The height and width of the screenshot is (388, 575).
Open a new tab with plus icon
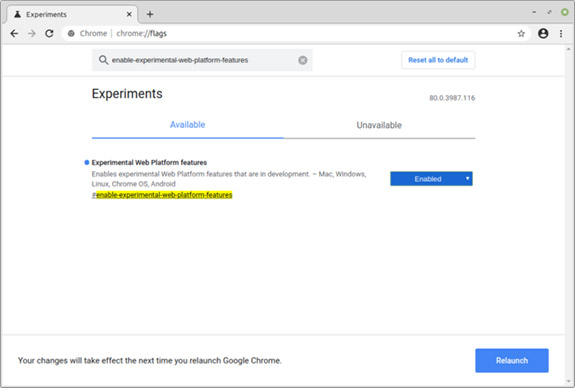pos(150,14)
